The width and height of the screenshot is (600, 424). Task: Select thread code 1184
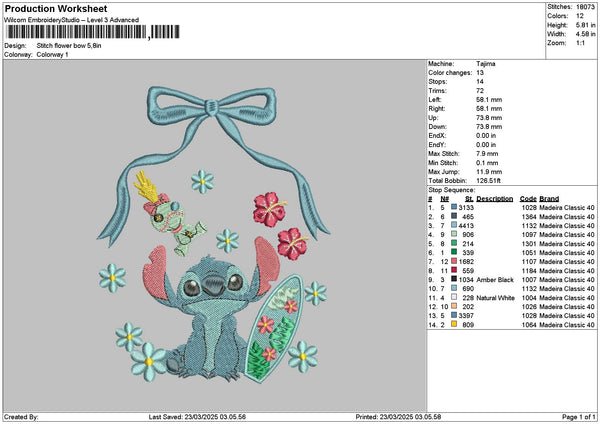(529, 271)
